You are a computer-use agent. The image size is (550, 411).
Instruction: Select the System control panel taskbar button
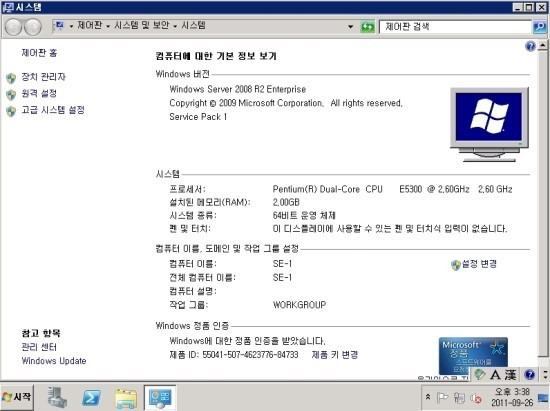160,397
